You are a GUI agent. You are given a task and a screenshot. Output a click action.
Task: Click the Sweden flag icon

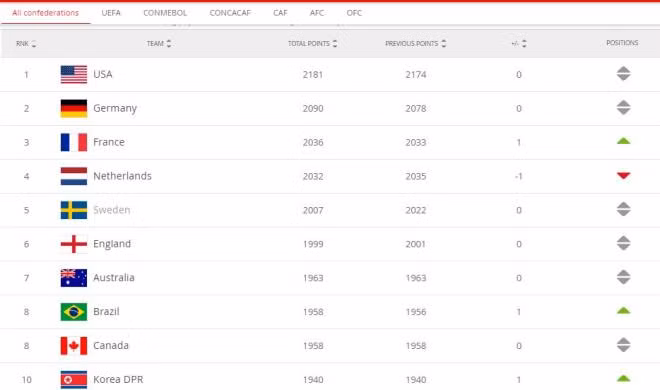coord(74,210)
